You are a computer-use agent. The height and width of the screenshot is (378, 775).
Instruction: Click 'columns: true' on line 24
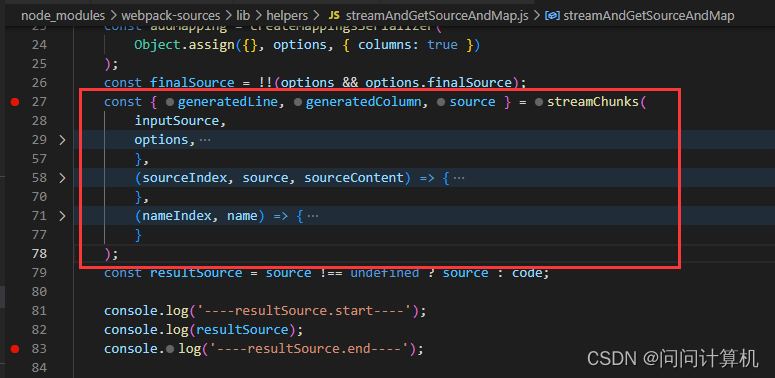(x=408, y=45)
